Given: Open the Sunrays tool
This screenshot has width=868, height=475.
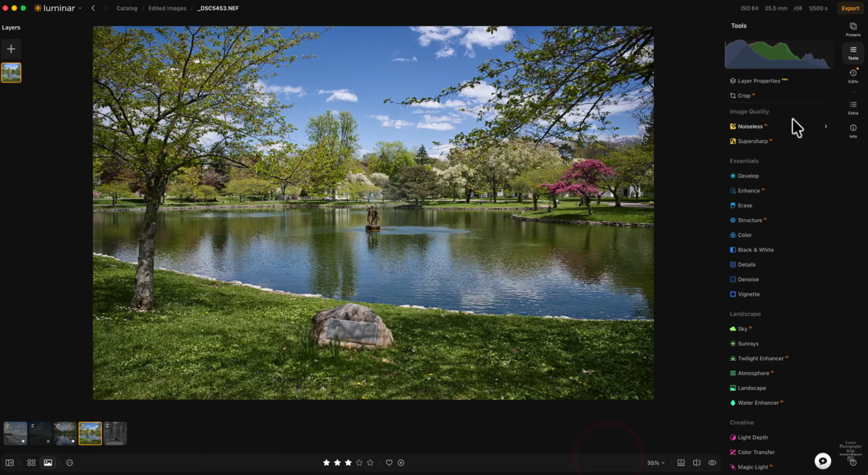Looking at the screenshot, I should pyautogui.click(x=744, y=343).
